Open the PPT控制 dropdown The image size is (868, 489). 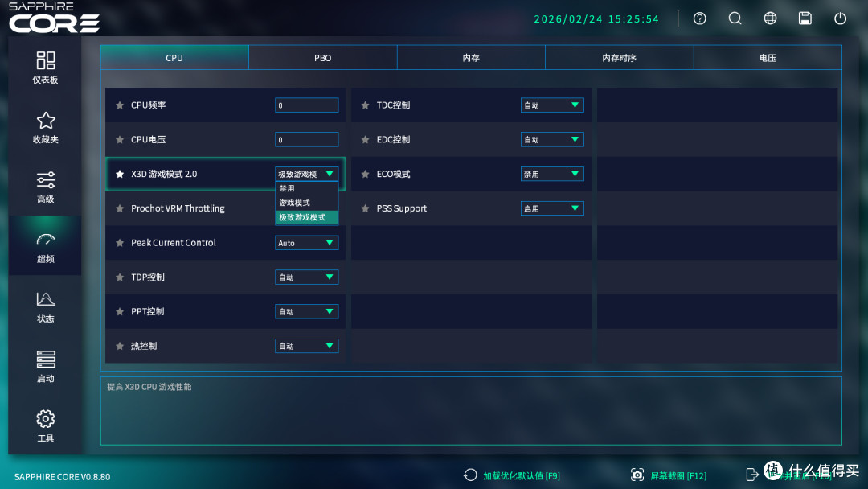(x=307, y=311)
